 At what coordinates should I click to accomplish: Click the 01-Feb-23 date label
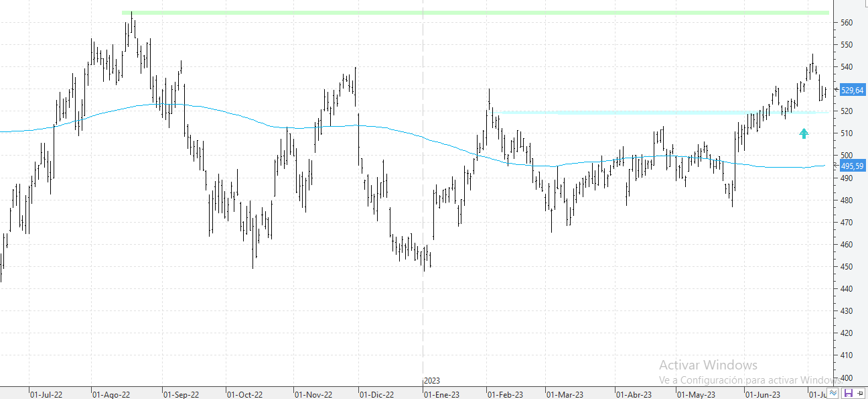[x=505, y=395]
